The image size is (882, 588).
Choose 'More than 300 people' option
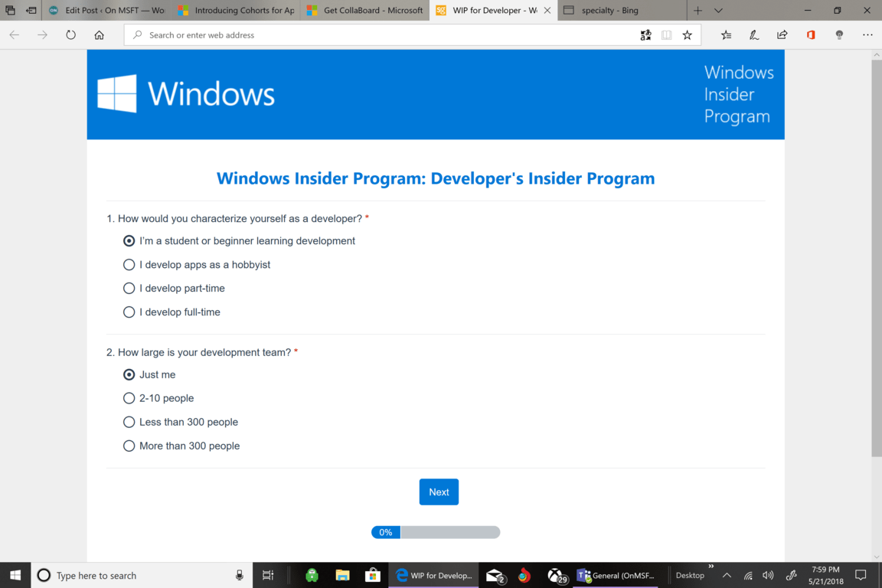129,446
